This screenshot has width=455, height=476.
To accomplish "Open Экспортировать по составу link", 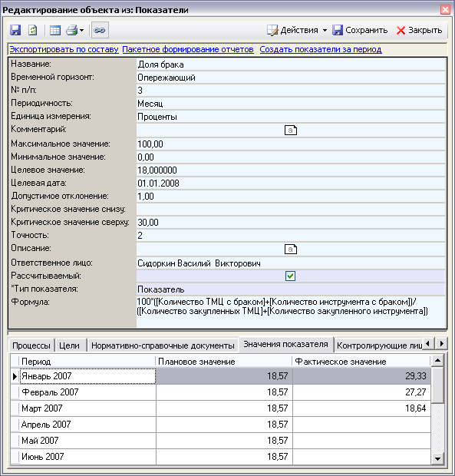I will click(x=64, y=49).
